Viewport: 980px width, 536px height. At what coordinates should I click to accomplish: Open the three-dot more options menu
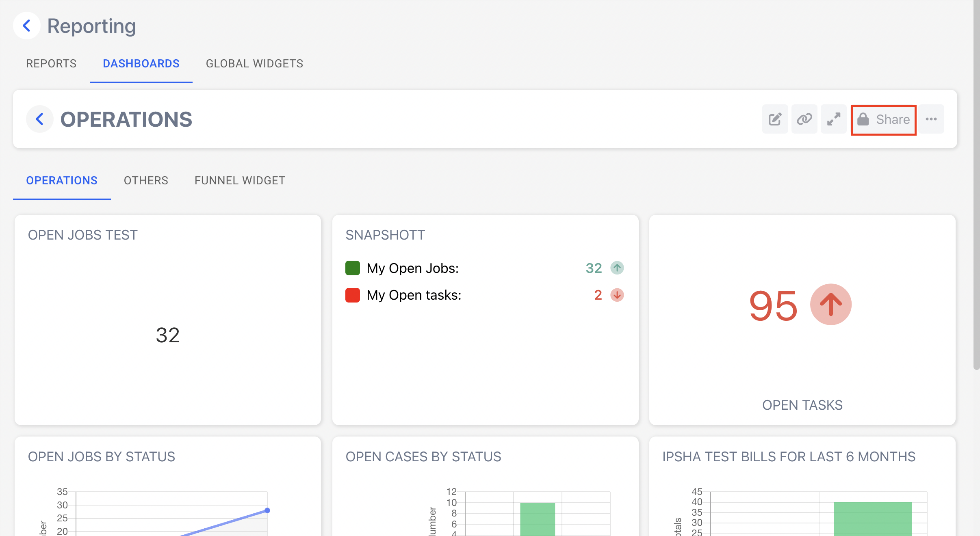tap(931, 119)
